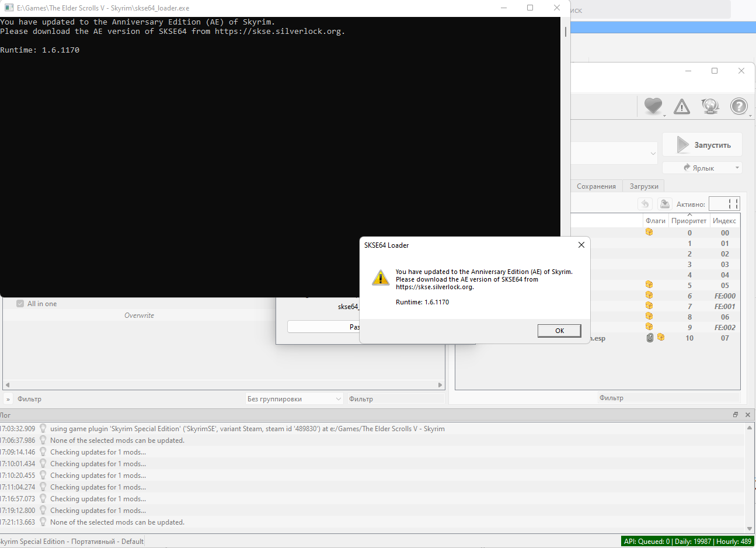Switch to the 'Сохранения' tab
This screenshot has height=548, width=756.
596,186
